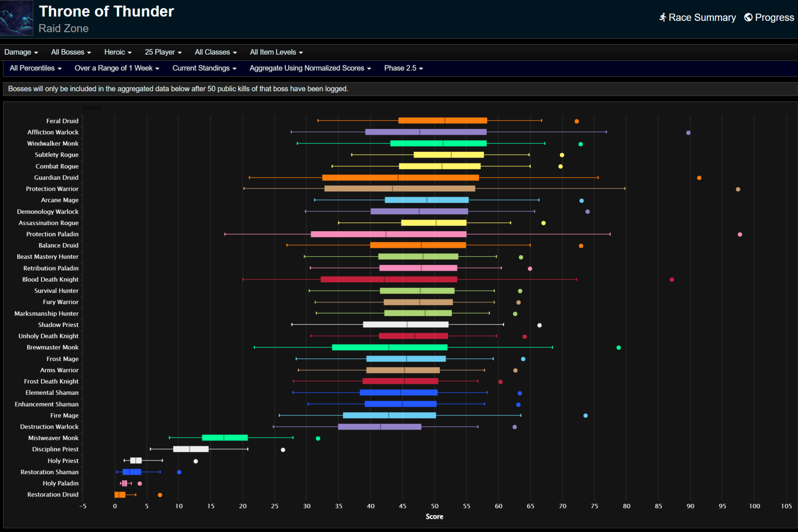
Task: Click the Race Summary runner icon
Action: click(662, 17)
